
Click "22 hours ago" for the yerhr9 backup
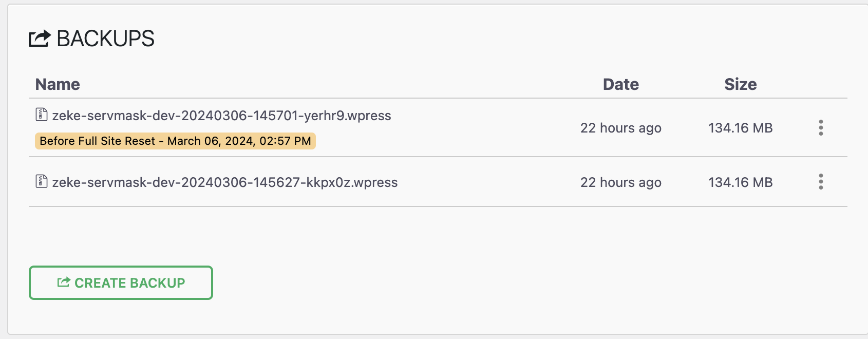tap(620, 128)
